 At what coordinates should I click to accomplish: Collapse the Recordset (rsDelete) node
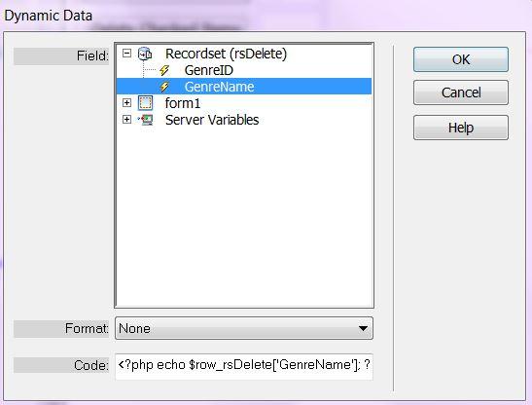(x=126, y=54)
